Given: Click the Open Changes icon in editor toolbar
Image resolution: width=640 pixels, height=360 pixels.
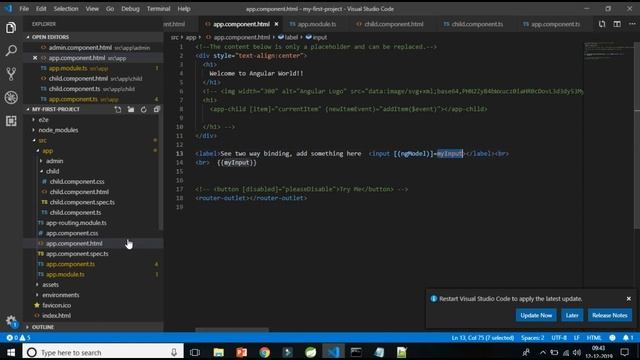Looking at the screenshot, I should point(602,24).
